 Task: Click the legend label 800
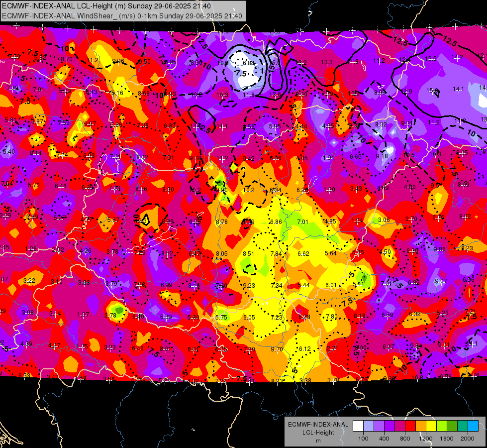tap(405, 439)
